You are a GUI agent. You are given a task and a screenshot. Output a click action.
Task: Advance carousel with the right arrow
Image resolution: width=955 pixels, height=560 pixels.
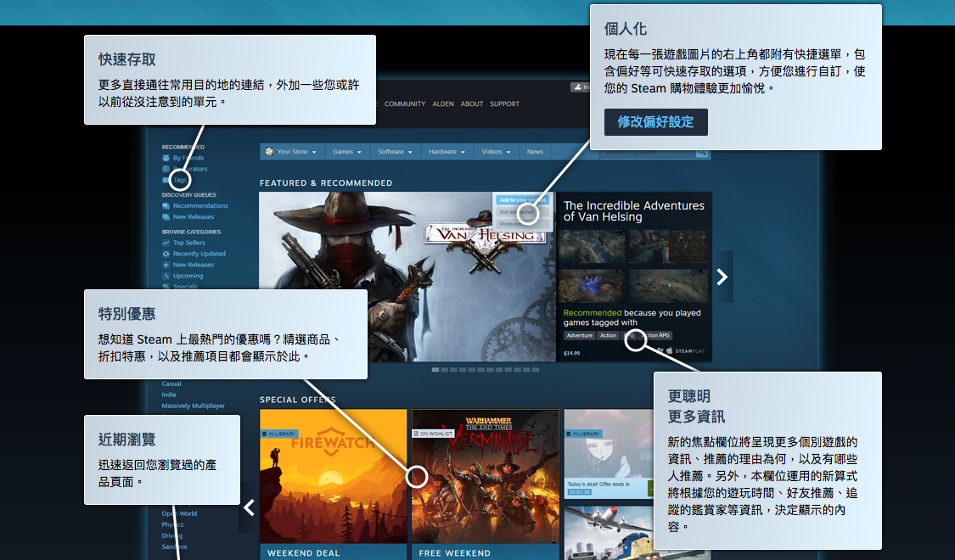722,277
